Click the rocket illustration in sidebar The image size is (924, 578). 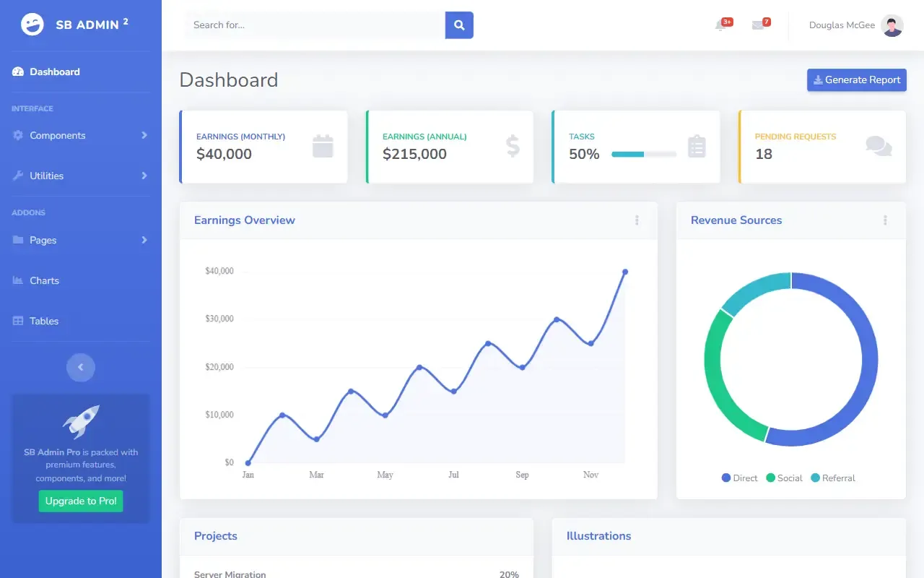(81, 422)
